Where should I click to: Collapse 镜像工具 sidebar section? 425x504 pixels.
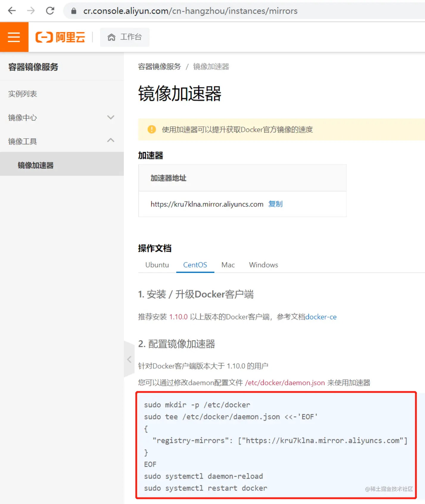(62, 141)
